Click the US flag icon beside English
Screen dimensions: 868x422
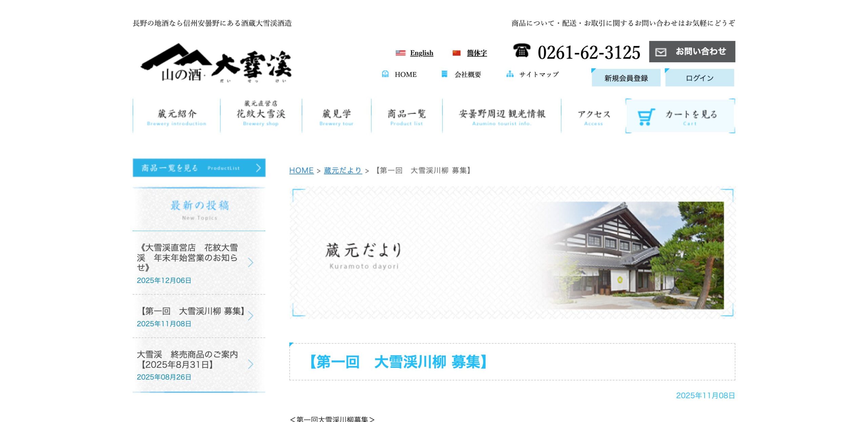point(400,53)
